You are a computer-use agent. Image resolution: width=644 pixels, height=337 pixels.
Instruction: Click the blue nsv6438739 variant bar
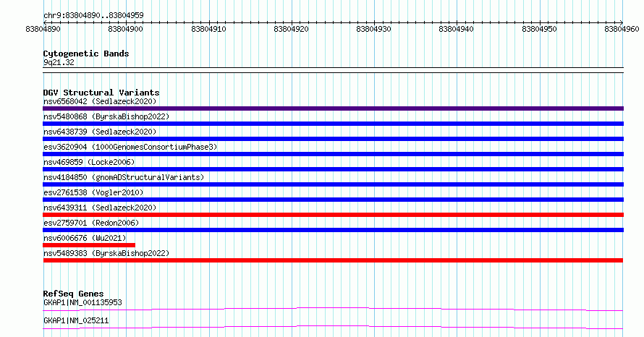333,139
